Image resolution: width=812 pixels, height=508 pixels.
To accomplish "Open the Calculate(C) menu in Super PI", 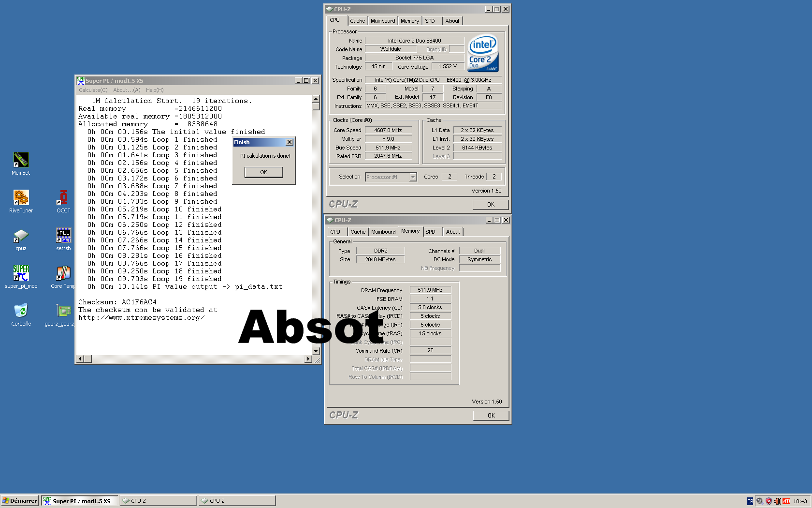I will coord(93,90).
